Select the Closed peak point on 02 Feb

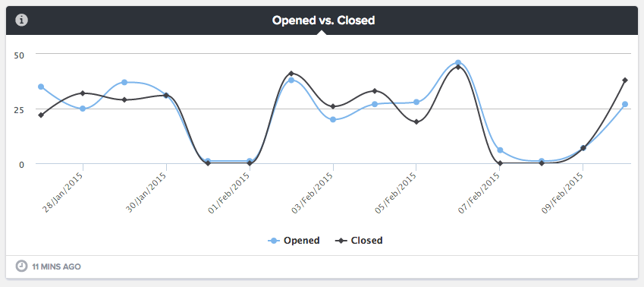pyautogui.click(x=291, y=73)
